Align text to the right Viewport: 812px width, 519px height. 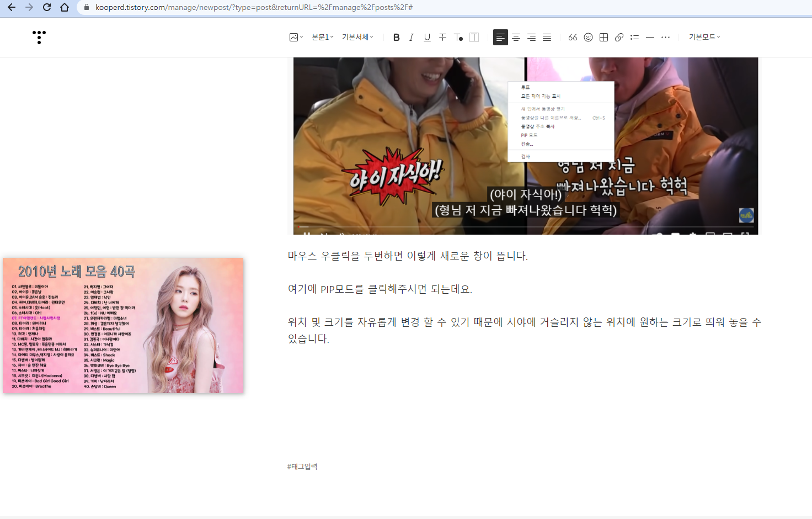pos(531,37)
